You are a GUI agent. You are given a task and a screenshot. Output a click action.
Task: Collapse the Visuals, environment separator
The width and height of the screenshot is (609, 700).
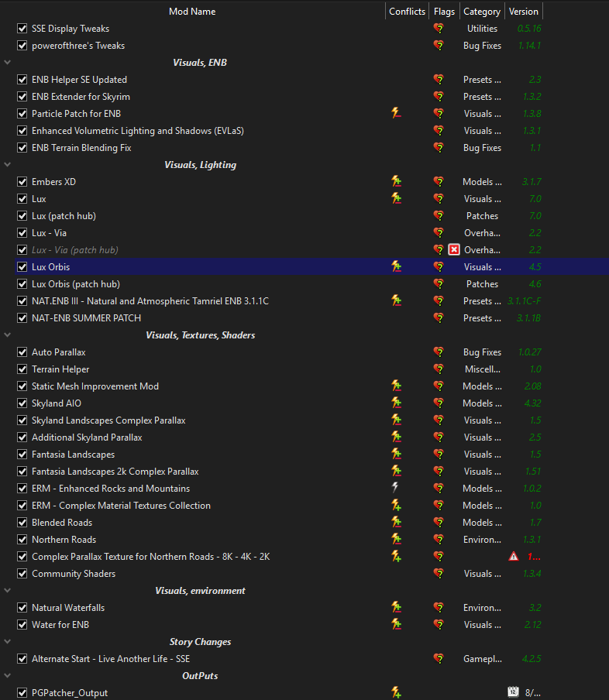tap(7, 591)
